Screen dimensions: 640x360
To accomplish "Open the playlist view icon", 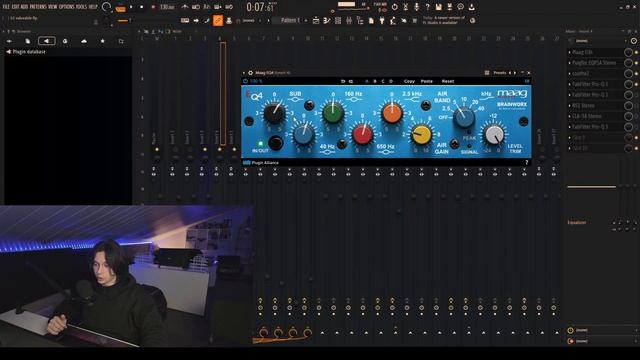I will coord(316,20).
